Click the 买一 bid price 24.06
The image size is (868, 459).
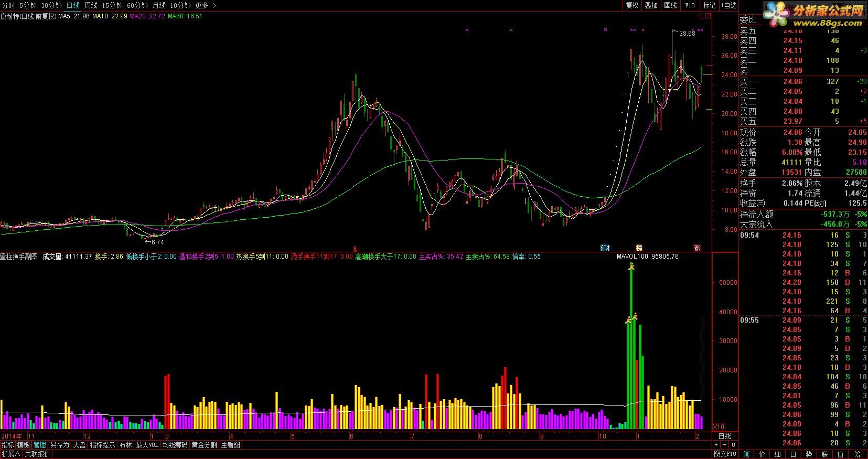792,81
